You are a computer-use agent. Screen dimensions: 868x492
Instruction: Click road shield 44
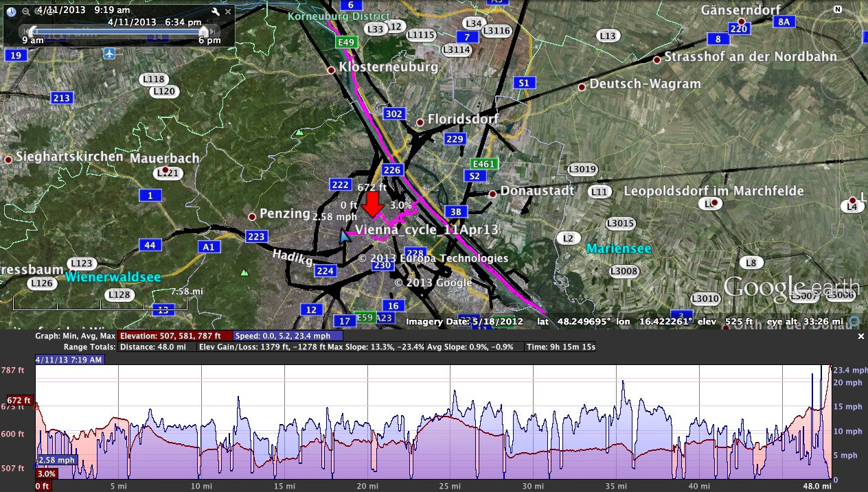click(x=150, y=245)
